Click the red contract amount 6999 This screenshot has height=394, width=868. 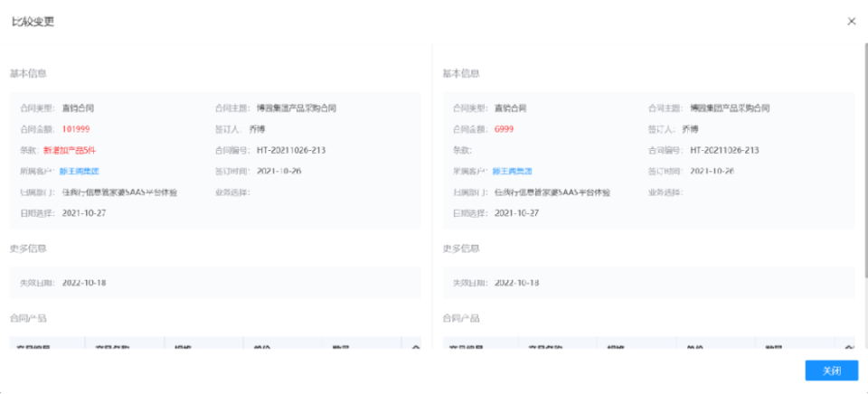point(505,129)
